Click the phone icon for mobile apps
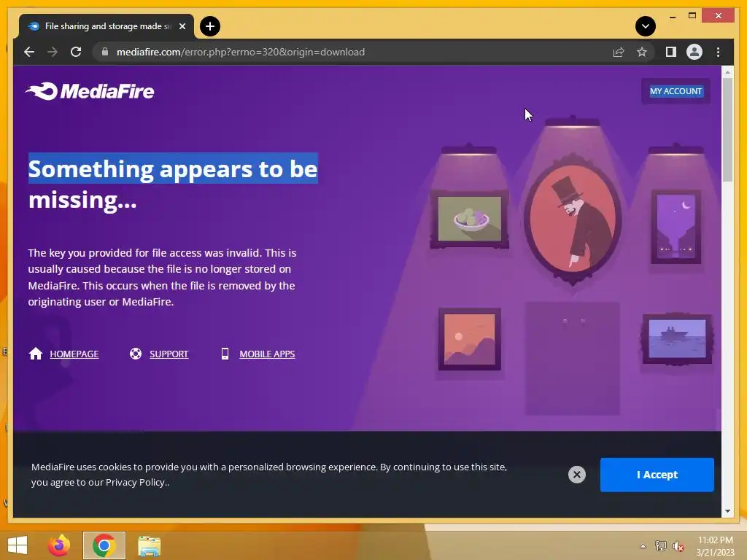This screenshot has width=747, height=560. [x=225, y=354]
